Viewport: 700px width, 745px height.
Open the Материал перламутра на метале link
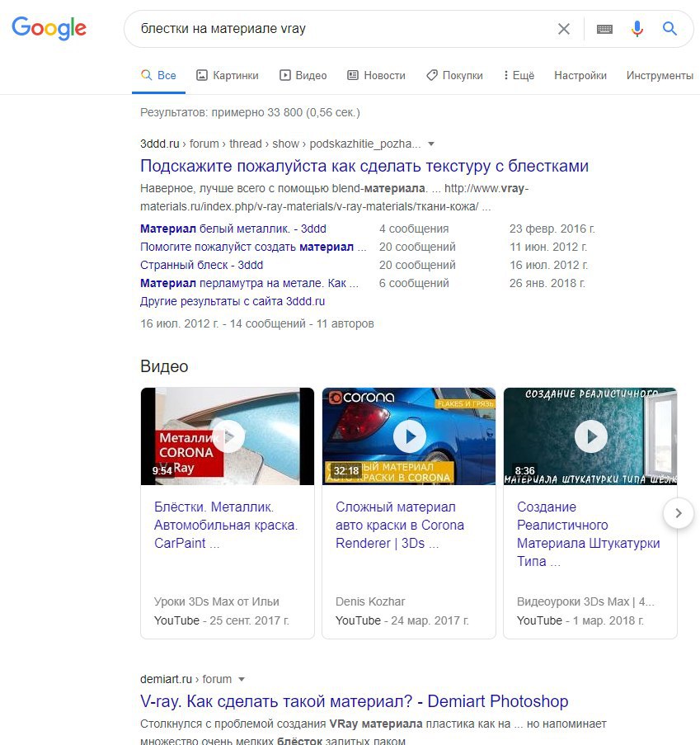tap(249, 283)
